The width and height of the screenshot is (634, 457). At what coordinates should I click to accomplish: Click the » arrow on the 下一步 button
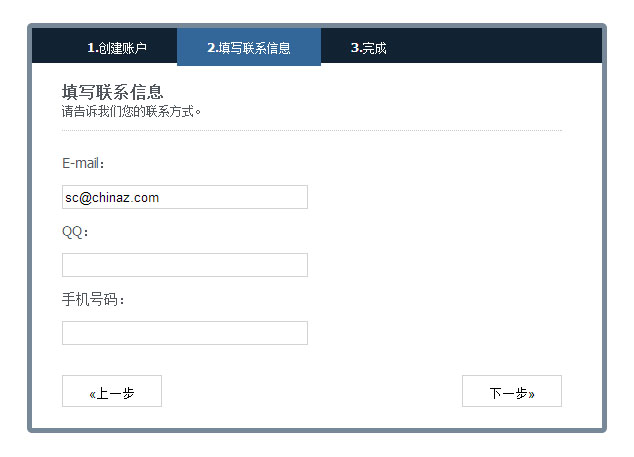pyautogui.click(x=531, y=394)
